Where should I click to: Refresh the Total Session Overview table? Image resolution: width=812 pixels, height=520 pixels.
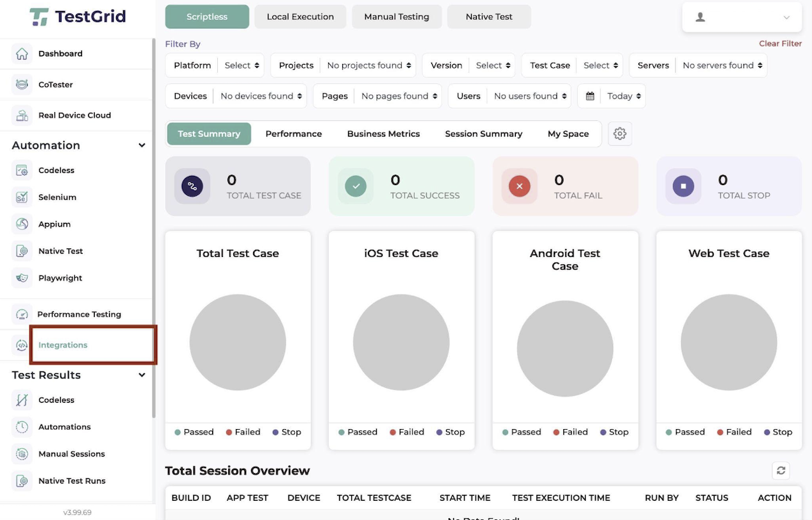781,471
